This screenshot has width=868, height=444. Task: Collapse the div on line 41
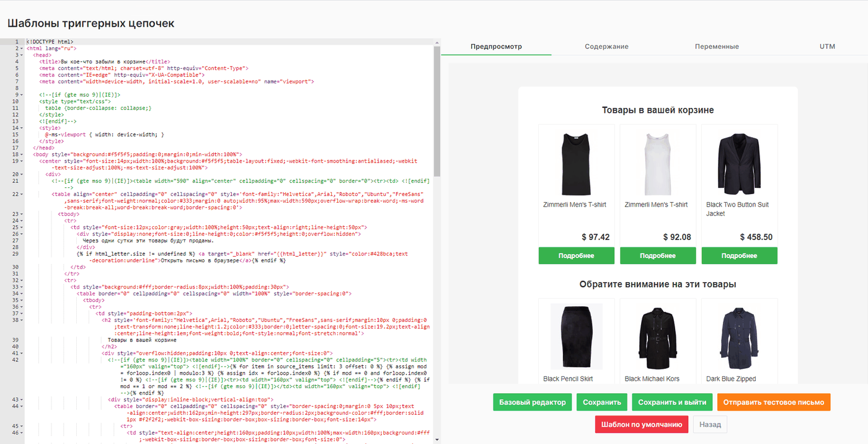(x=22, y=353)
